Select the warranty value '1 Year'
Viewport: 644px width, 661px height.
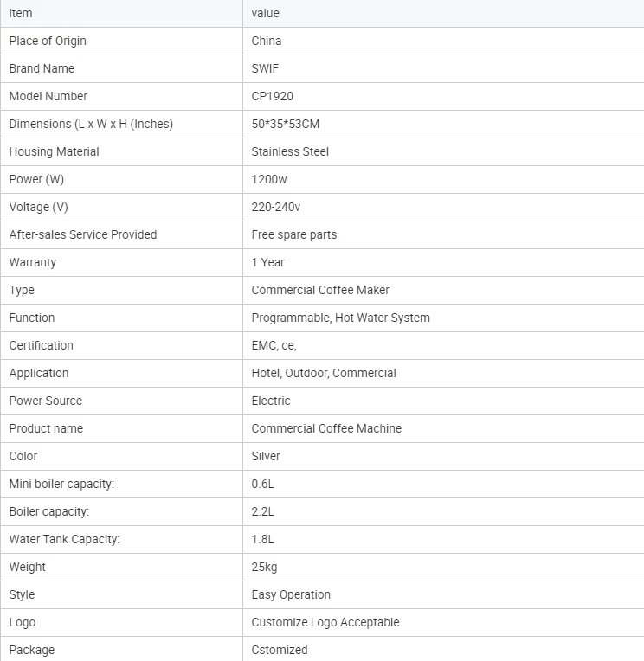[x=267, y=262]
